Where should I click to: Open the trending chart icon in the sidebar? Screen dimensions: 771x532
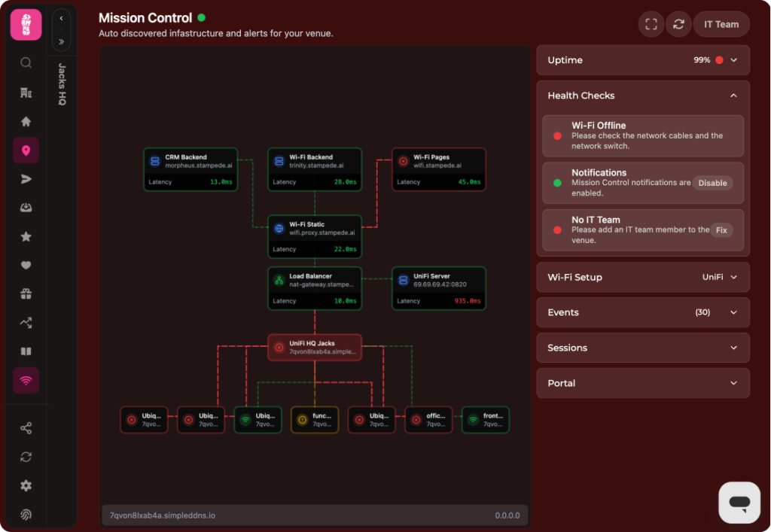(26, 323)
